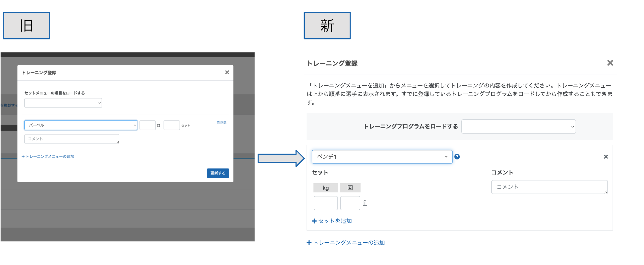
Task: Open the バーベル menu dropdown
Action: tap(81, 125)
